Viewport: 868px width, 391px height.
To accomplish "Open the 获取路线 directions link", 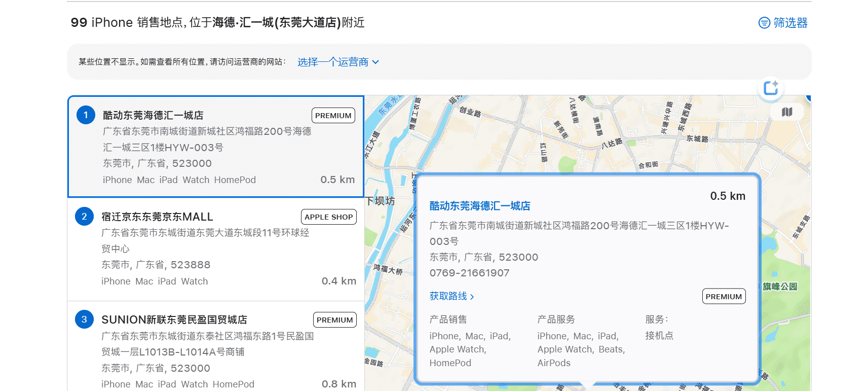I will (448, 296).
